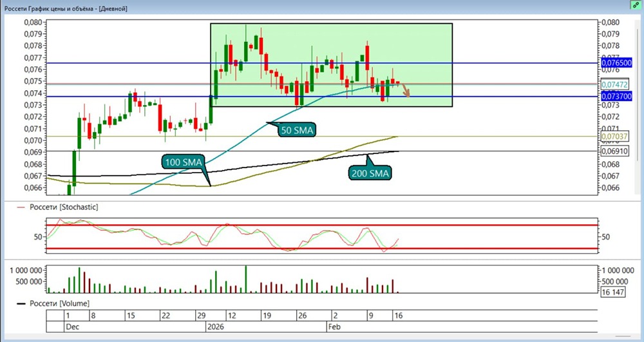Click the 0,076500 blue price level tag
This screenshot has height=342, width=644.
616,63
